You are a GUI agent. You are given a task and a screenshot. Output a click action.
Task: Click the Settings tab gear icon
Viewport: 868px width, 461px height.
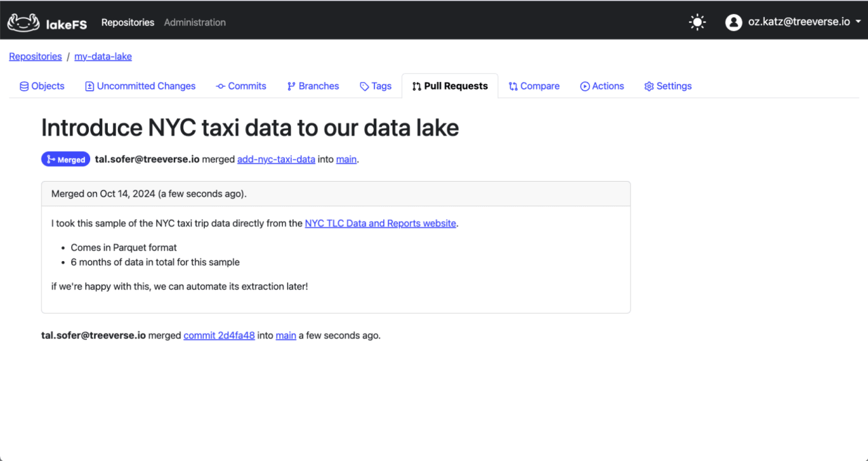pyautogui.click(x=649, y=86)
